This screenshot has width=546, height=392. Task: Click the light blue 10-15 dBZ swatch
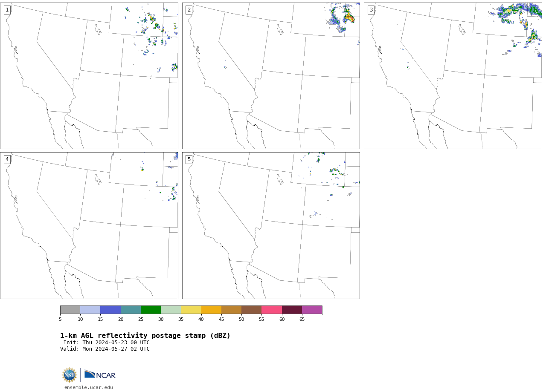click(x=90, y=310)
